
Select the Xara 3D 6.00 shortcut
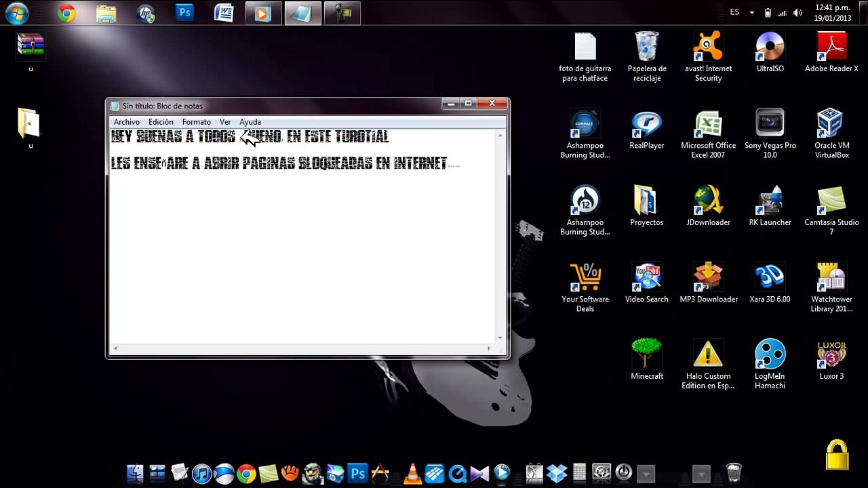tap(770, 283)
